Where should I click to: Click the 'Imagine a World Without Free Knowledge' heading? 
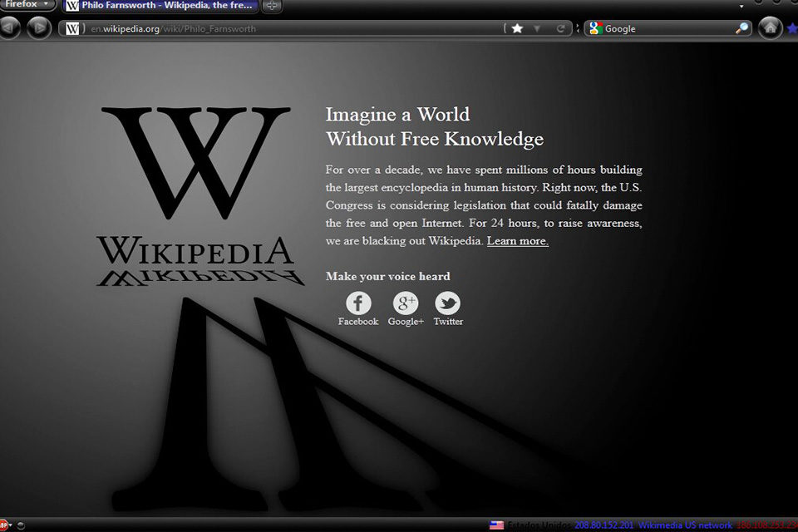[435, 126]
